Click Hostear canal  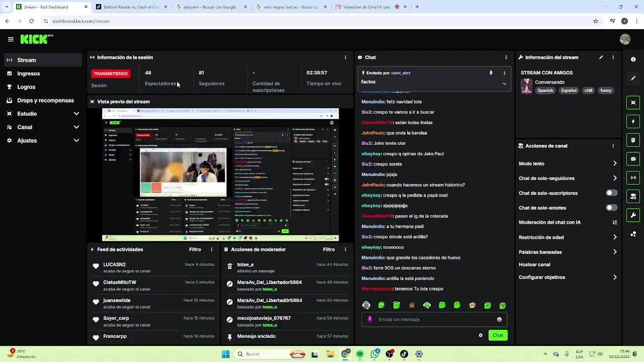point(534,264)
